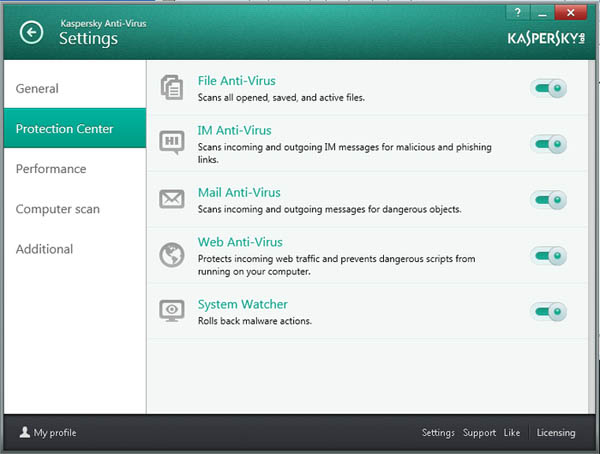Image resolution: width=600 pixels, height=454 pixels.
Task: Turn off the IM Anti-Virus switch
Action: (x=548, y=144)
